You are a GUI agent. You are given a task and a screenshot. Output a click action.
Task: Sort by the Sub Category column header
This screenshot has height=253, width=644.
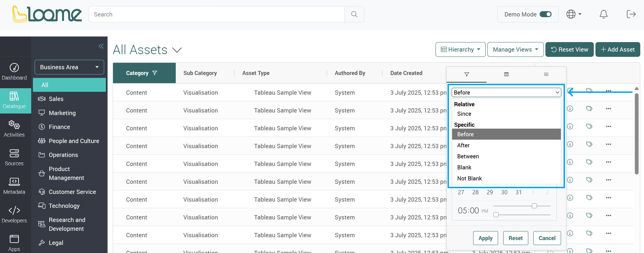[200, 73]
